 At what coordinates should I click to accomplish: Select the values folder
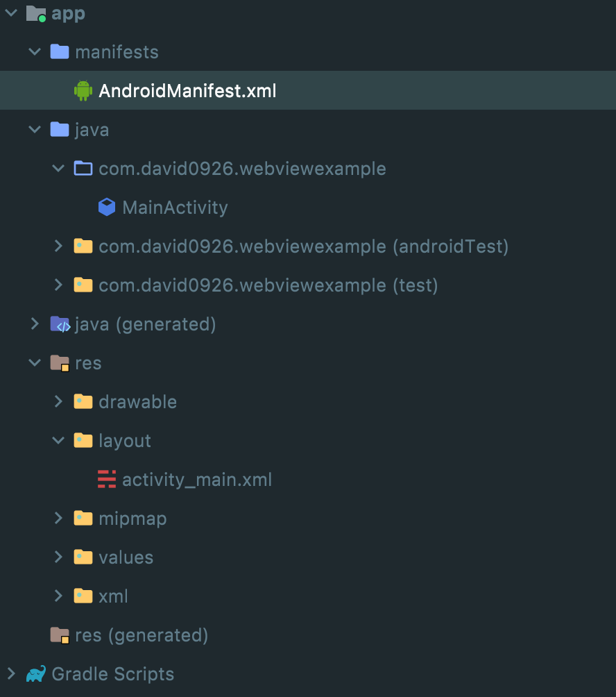tap(126, 557)
